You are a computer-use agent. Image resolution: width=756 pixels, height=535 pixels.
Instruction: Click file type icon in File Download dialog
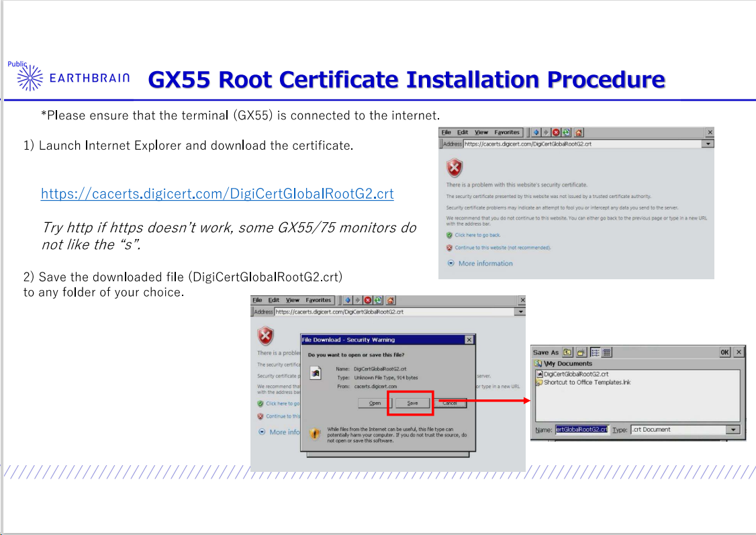point(316,373)
